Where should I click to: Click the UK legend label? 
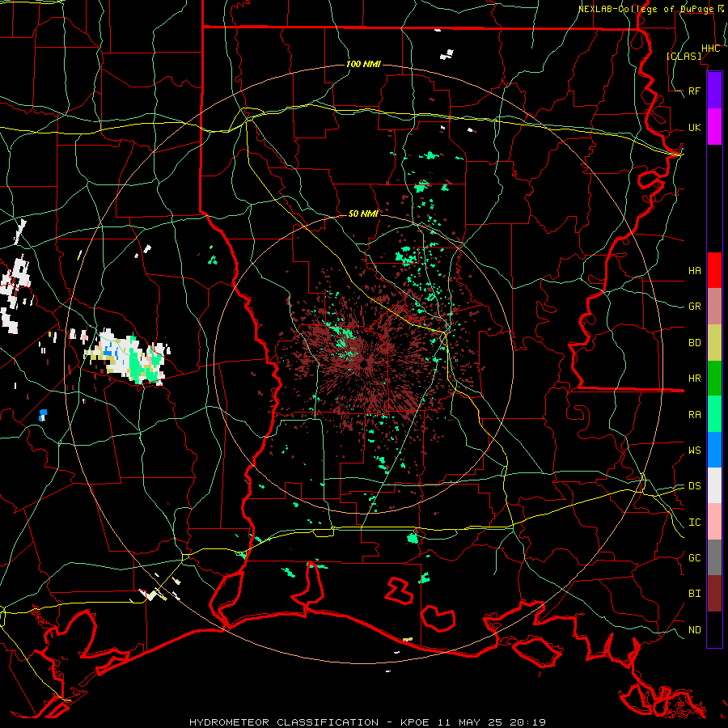[x=694, y=127]
